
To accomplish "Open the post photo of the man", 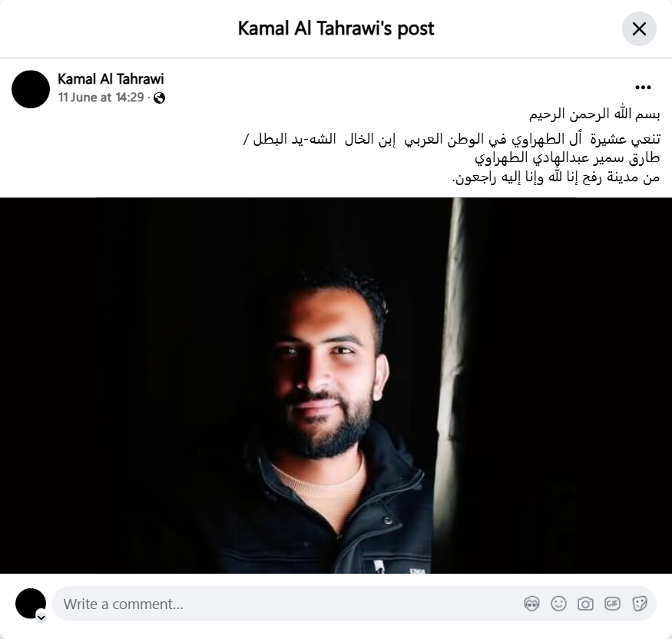I will point(336,386).
